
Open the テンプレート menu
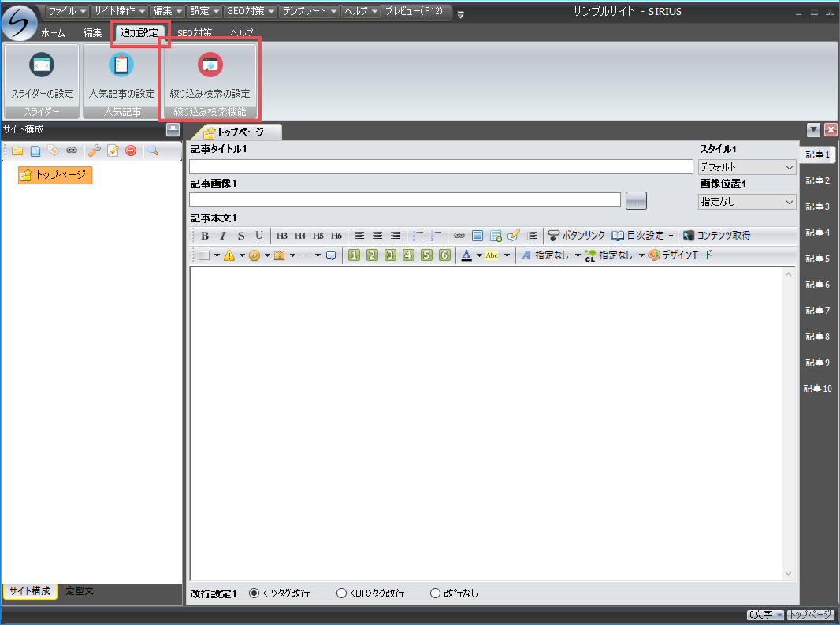coord(310,12)
